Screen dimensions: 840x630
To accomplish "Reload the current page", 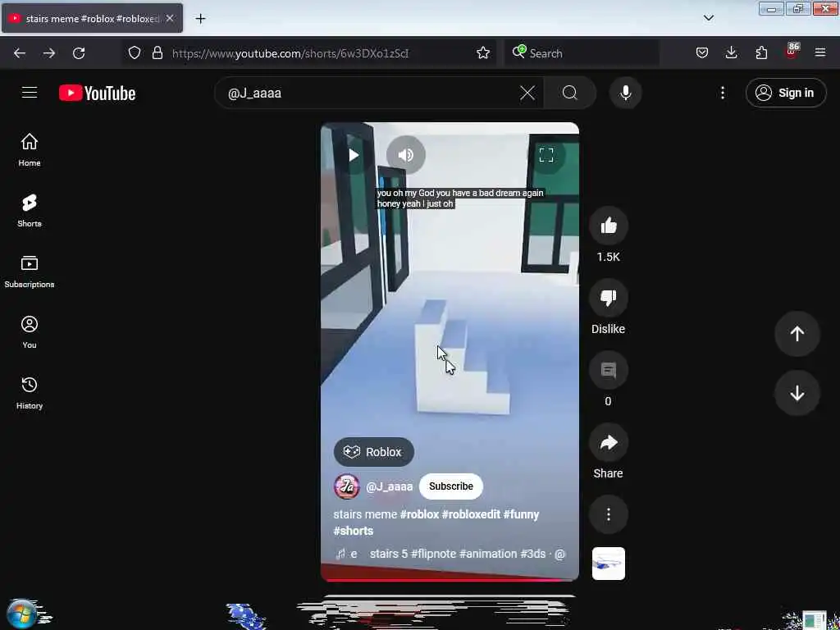I will 79,53.
